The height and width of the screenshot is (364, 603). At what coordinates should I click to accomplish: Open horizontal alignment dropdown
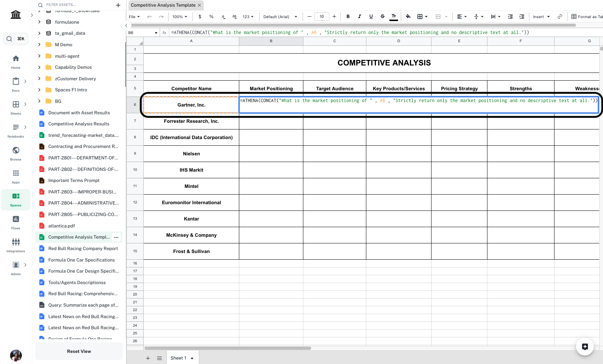tap(462, 17)
